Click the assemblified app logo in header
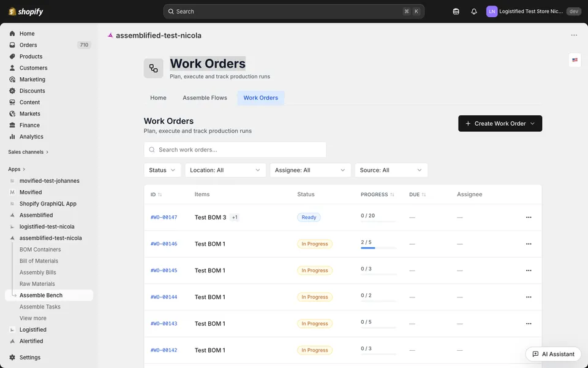588x368 pixels. click(x=110, y=36)
